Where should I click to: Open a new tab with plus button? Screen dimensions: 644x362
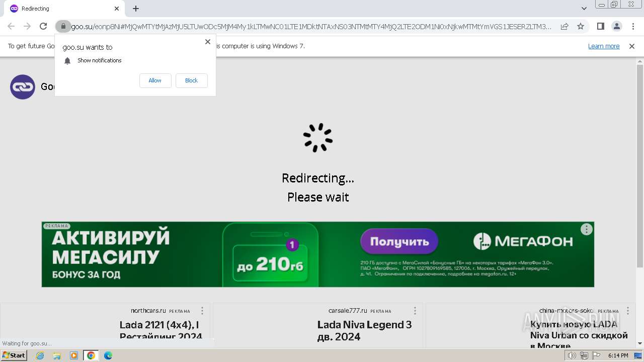click(x=136, y=9)
